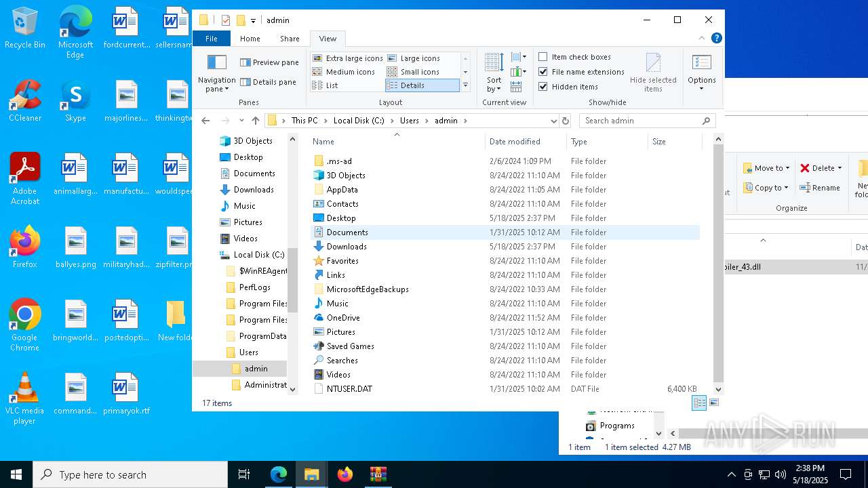
Task: Open the Group by dropdown icon
Action: click(519, 57)
